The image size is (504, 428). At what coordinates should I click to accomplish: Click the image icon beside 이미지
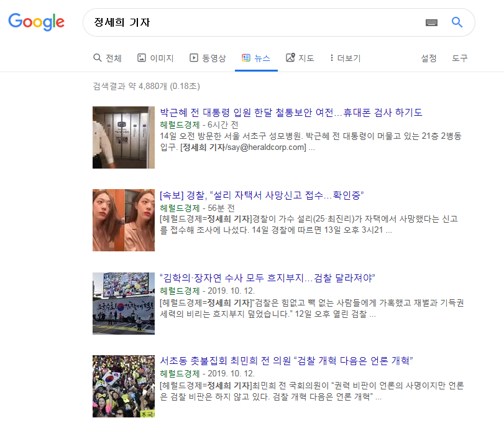142,58
